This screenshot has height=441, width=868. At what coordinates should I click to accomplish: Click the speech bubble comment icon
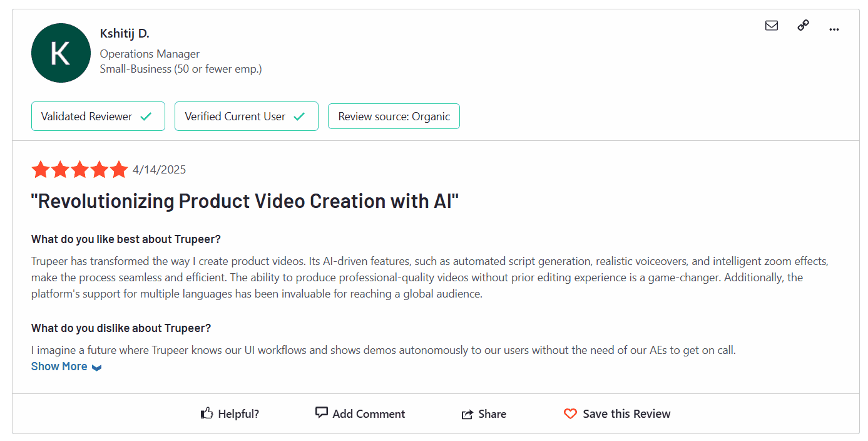321,412
